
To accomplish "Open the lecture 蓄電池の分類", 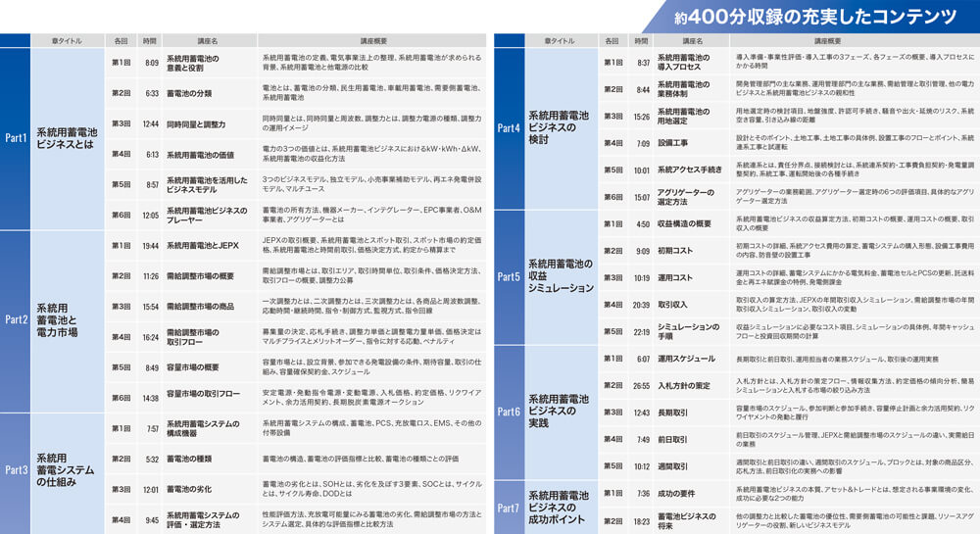I will [189, 93].
